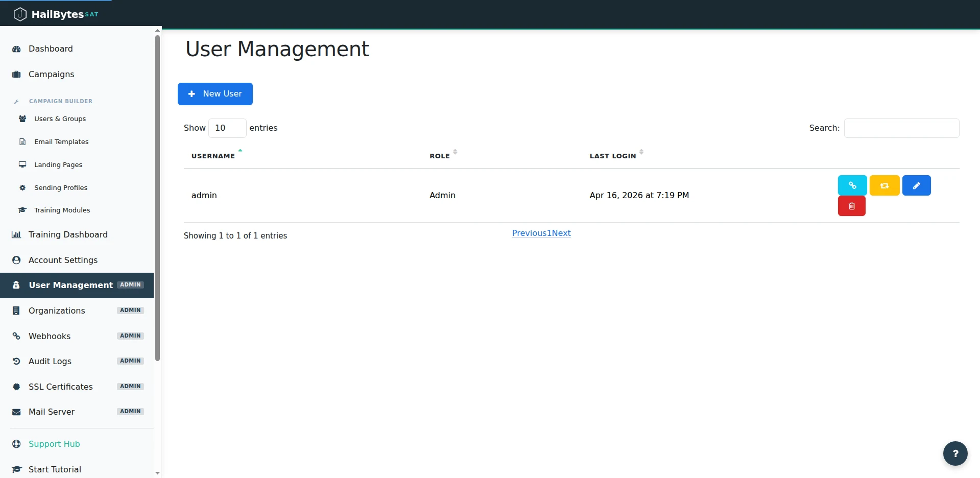This screenshot has width=980, height=478.
Task: Sort the table by Last Login column
Action: tap(613, 156)
